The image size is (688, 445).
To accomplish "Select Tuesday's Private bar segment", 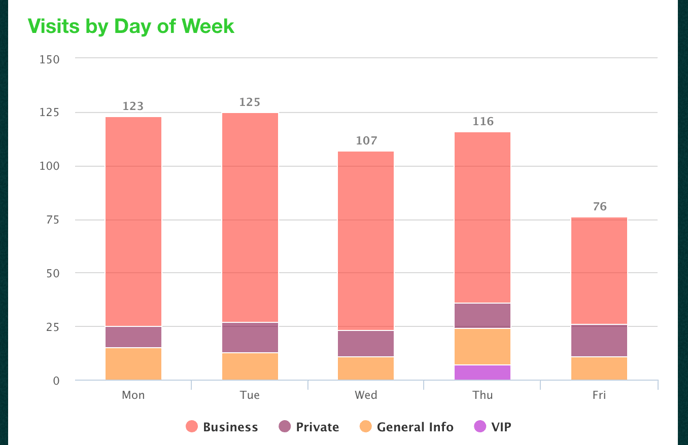I will click(250, 337).
